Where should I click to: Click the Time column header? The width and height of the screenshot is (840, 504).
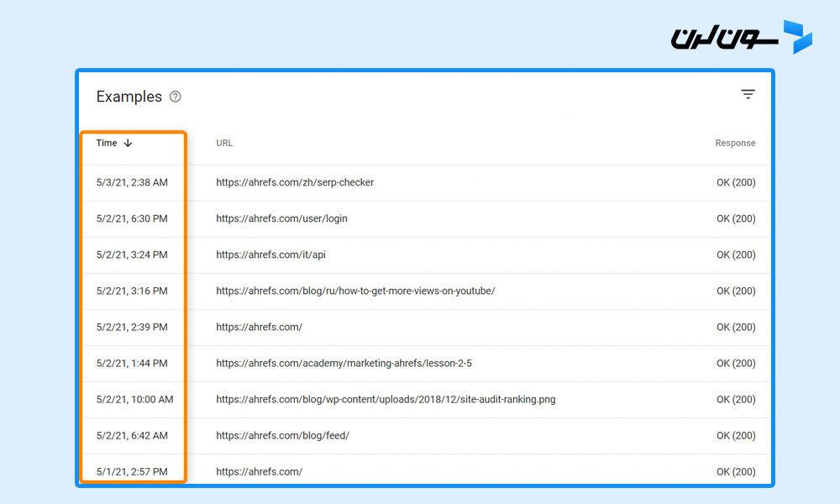click(107, 143)
